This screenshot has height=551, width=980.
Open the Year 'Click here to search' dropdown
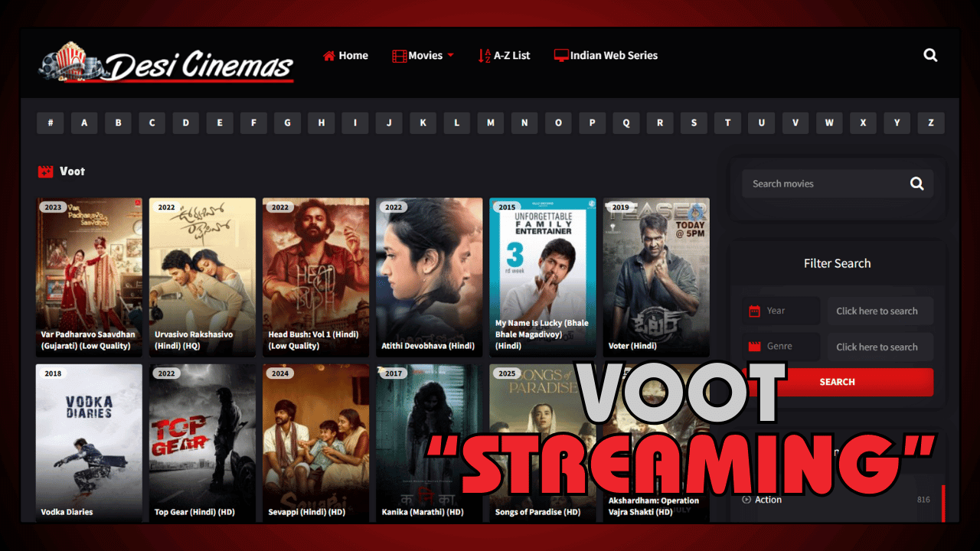pyautogui.click(x=880, y=311)
